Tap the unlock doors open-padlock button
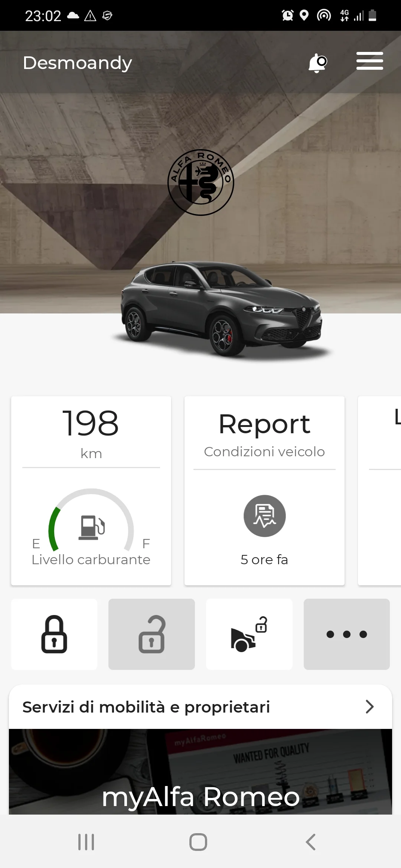The image size is (401, 868). [151, 634]
